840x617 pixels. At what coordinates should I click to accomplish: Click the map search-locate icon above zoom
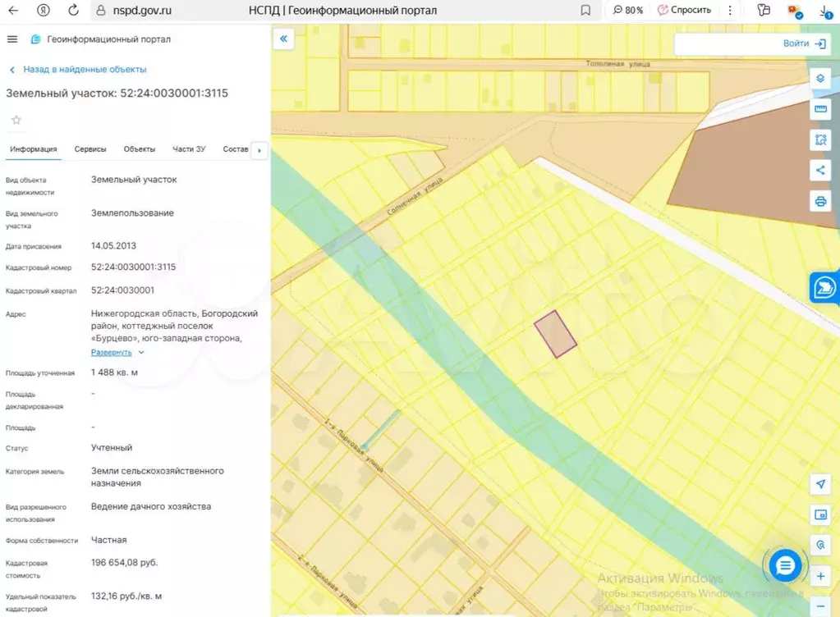(x=820, y=546)
